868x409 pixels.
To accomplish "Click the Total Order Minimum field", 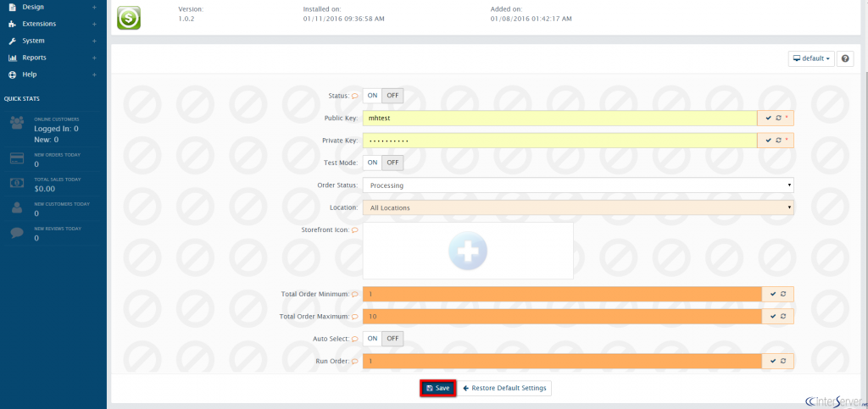I will (563, 294).
